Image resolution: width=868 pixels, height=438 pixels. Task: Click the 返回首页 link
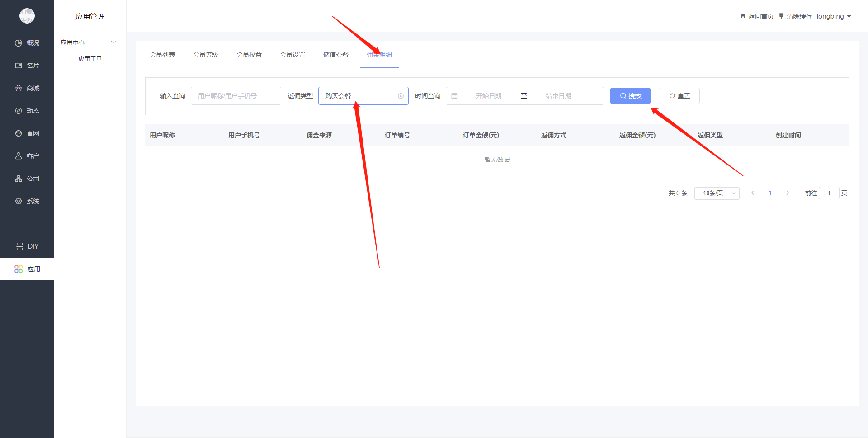click(761, 16)
